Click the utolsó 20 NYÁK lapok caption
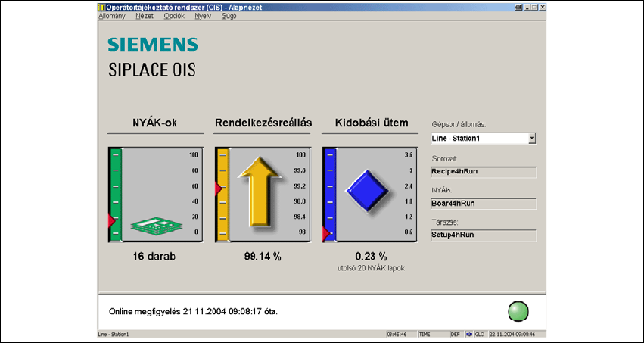644x343 pixels. coord(371,268)
